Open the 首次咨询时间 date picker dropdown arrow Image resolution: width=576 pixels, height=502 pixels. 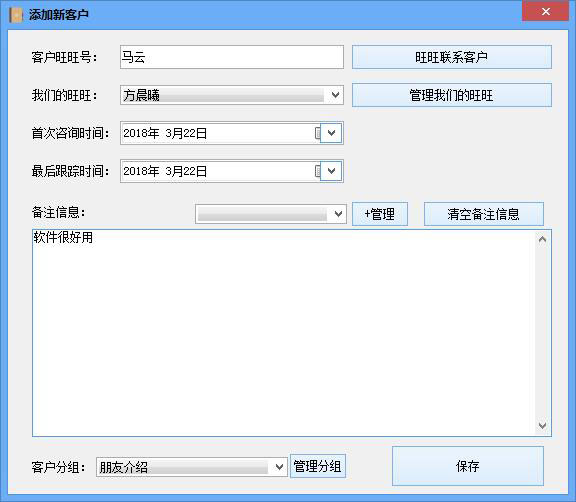point(331,133)
